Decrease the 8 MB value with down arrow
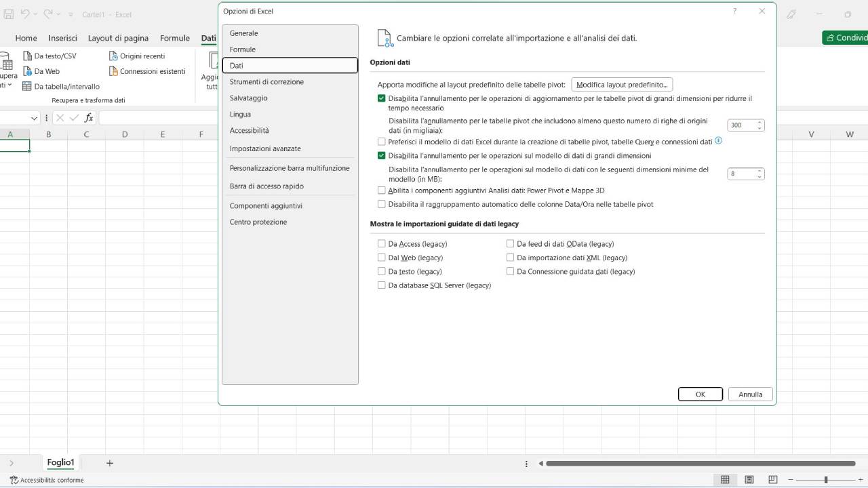 pyautogui.click(x=759, y=177)
